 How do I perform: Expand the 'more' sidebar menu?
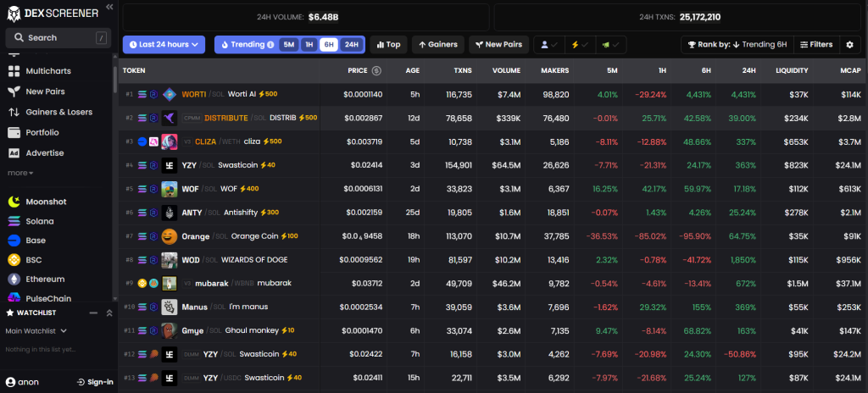coord(20,173)
